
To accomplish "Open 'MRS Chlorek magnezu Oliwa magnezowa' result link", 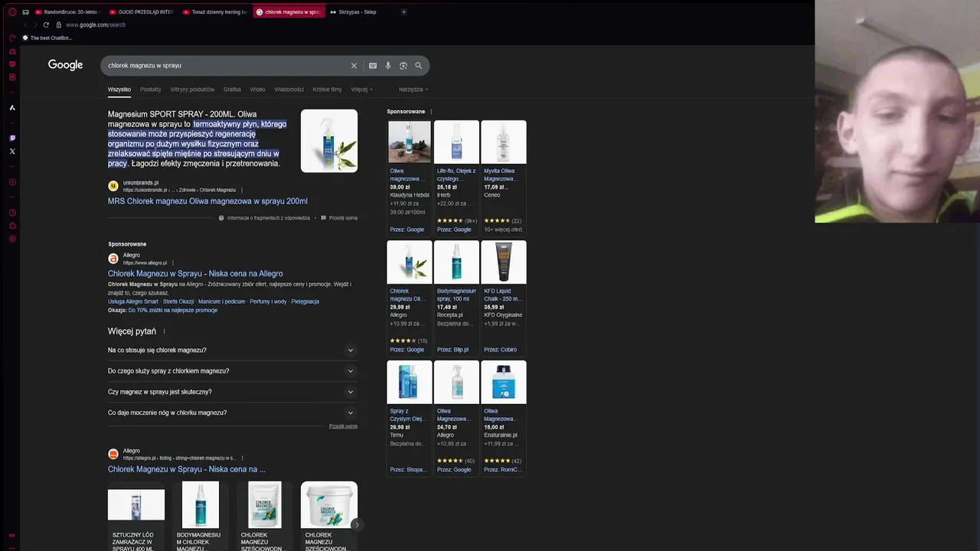I will (207, 201).
